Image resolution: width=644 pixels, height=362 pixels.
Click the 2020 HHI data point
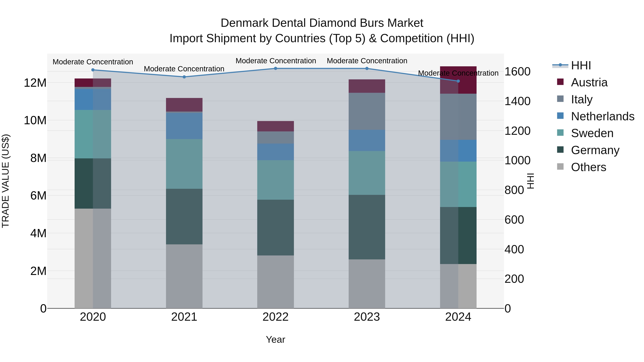[x=93, y=70]
